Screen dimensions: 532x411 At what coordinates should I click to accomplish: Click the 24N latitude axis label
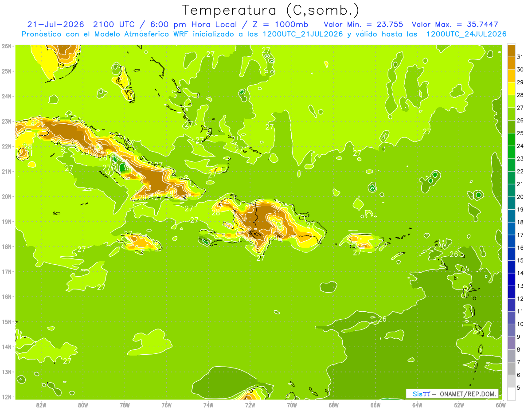(7, 96)
